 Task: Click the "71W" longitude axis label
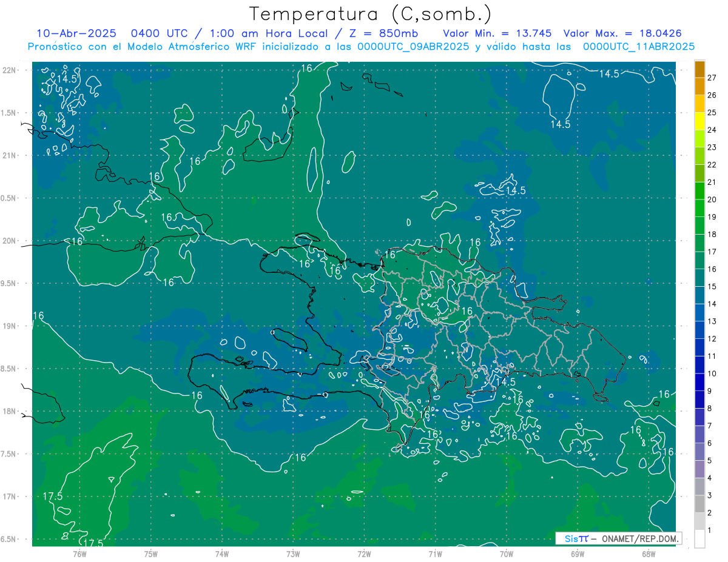click(x=435, y=554)
